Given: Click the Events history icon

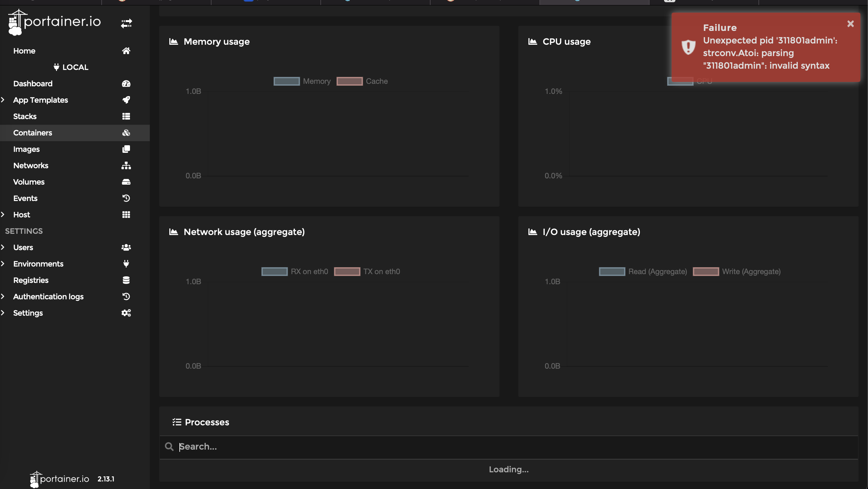Looking at the screenshot, I should coord(126,198).
